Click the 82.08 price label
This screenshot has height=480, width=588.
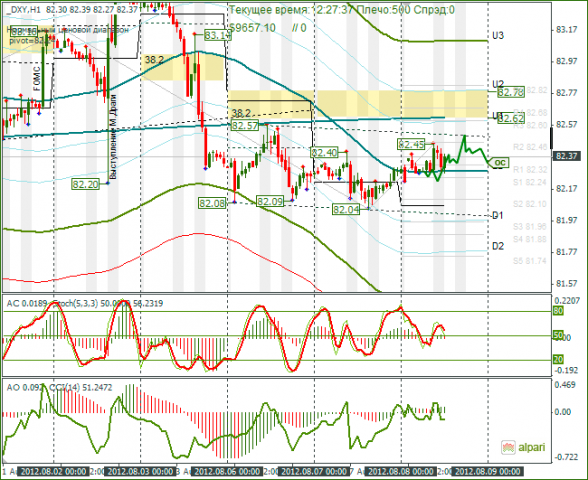click(212, 203)
